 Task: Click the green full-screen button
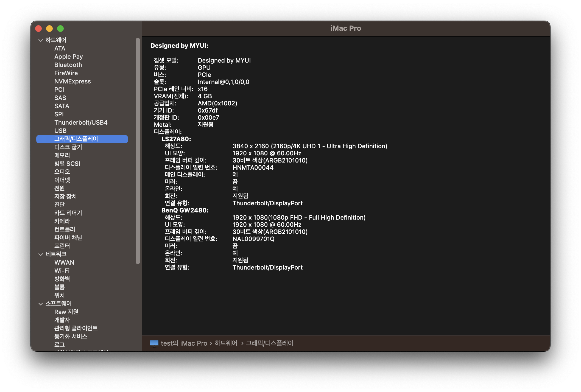[60, 29]
